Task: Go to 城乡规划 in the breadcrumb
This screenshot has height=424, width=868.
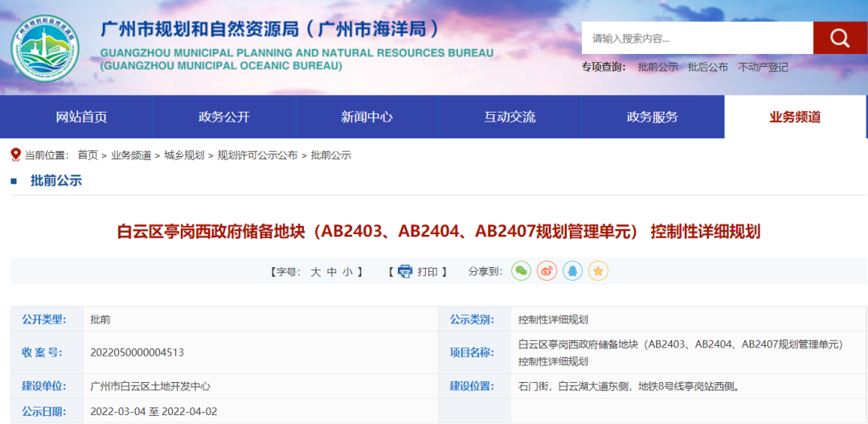Action: [x=184, y=155]
